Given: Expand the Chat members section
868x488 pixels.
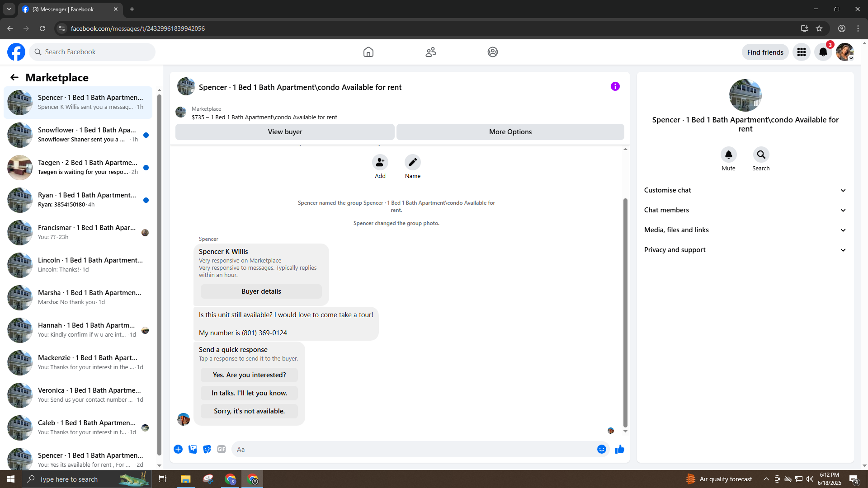Looking at the screenshot, I should (x=745, y=210).
